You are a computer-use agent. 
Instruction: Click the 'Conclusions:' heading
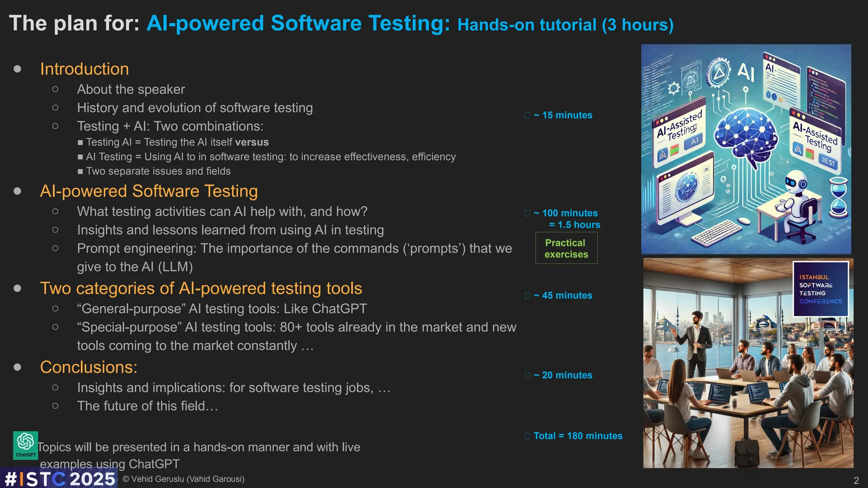click(x=89, y=367)
